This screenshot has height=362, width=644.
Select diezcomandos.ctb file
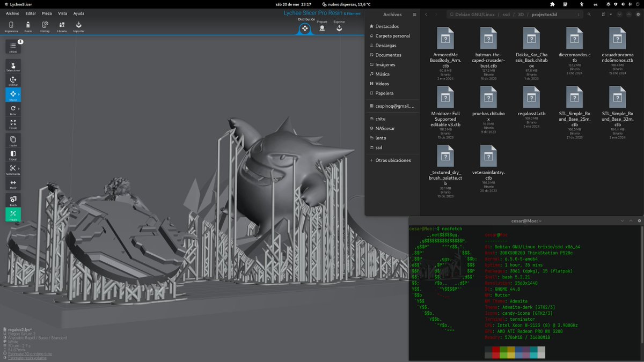pos(574,50)
